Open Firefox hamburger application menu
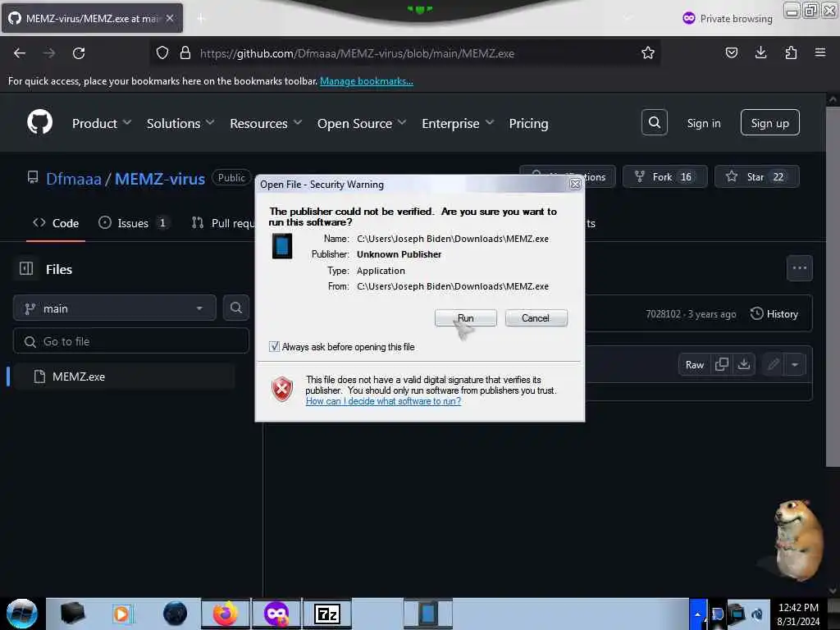Screen dimensions: 840x630 [820, 52]
